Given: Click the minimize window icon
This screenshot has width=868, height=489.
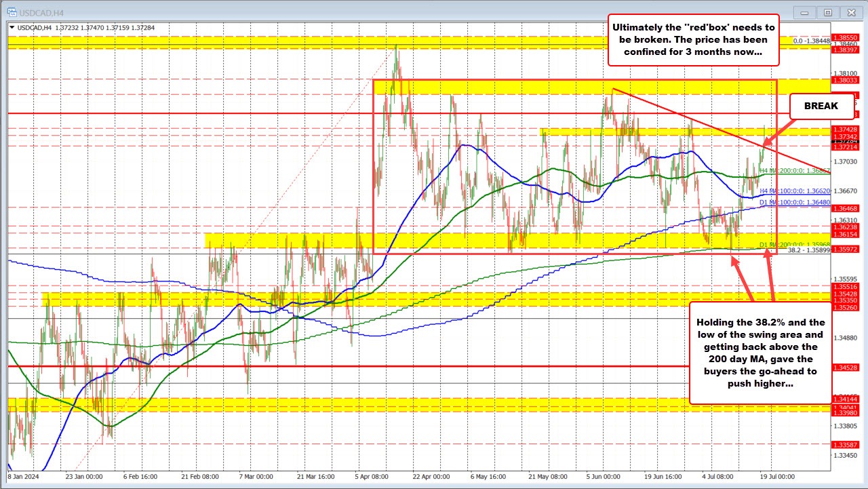Looking at the screenshot, I should [804, 12].
